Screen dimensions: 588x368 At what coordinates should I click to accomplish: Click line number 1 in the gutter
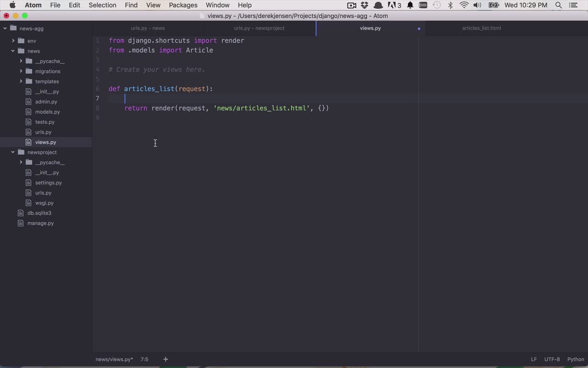97,40
